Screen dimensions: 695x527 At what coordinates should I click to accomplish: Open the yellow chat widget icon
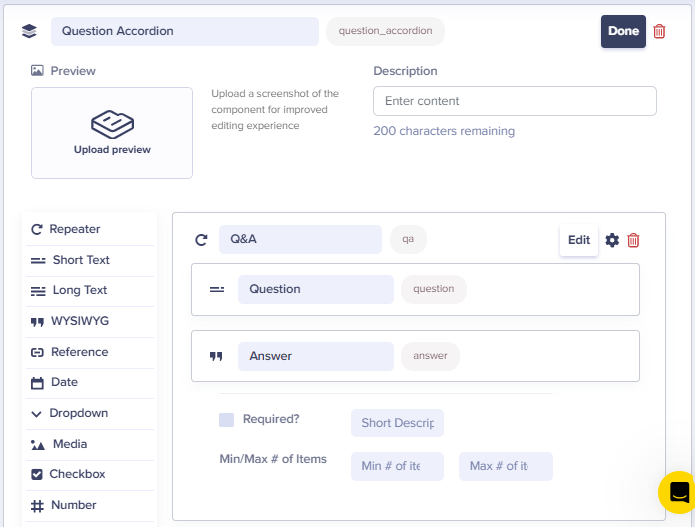click(679, 492)
